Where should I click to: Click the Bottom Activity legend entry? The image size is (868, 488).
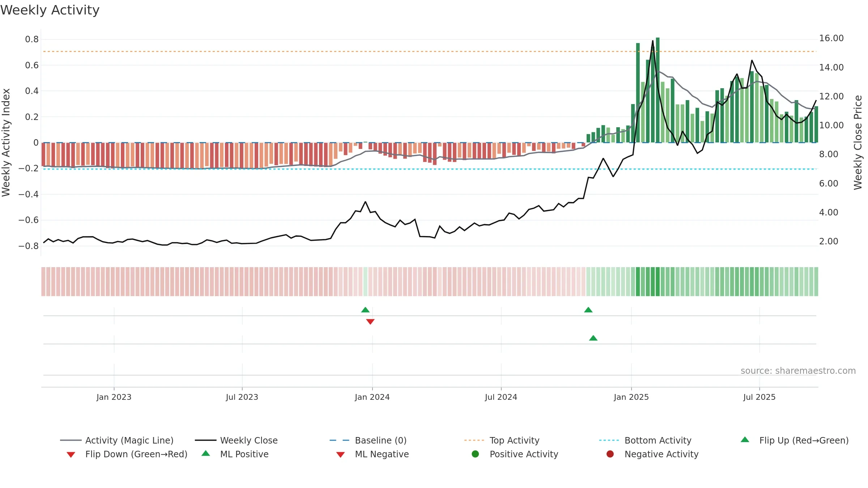coord(645,440)
